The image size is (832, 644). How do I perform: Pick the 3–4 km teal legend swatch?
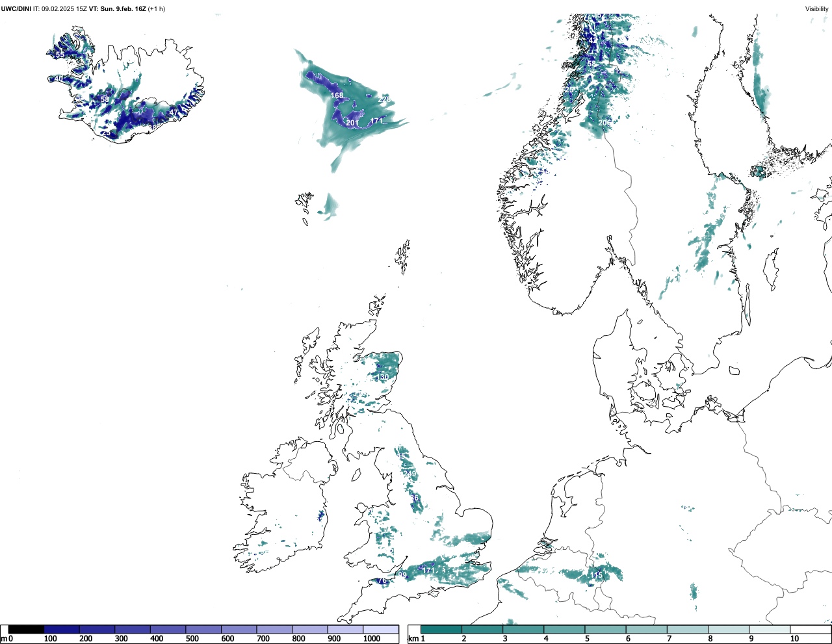(523, 629)
